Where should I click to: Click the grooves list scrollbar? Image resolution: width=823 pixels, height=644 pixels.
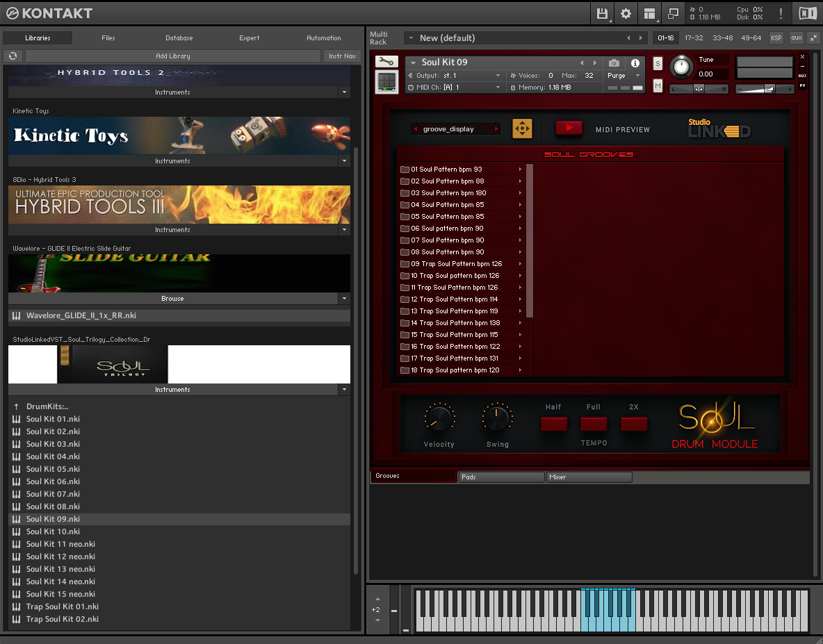coord(530,240)
